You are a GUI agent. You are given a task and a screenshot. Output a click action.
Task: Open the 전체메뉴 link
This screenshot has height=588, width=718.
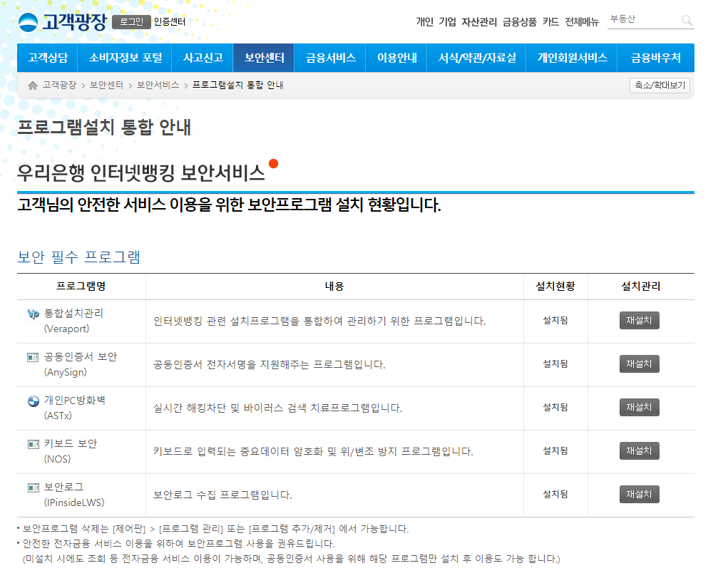coord(582,22)
